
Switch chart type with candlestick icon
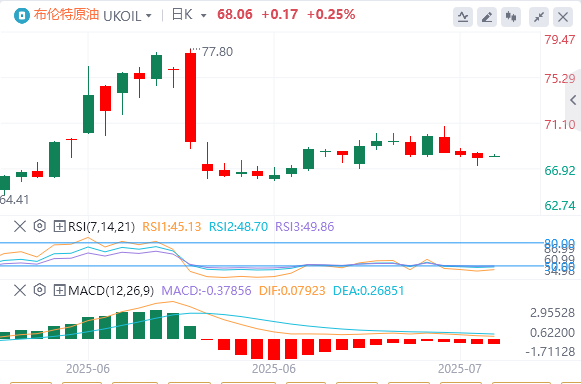[x=511, y=17]
